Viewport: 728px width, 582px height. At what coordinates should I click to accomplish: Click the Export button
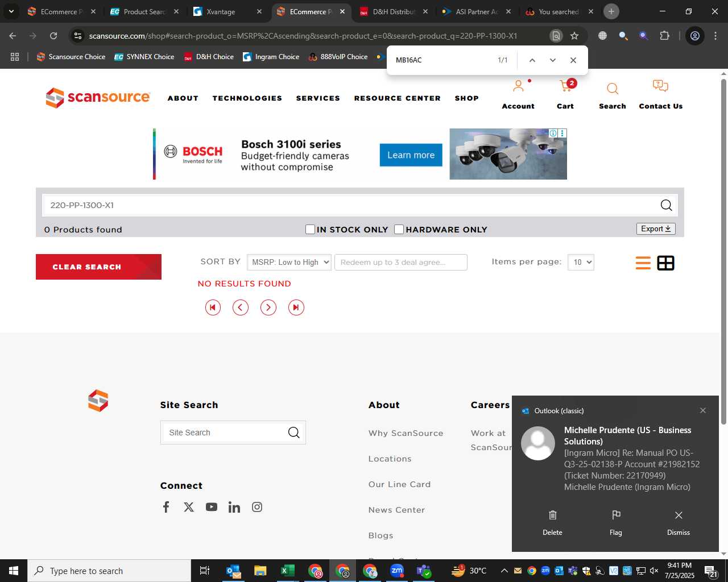pyautogui.click(x=656, y=228)
